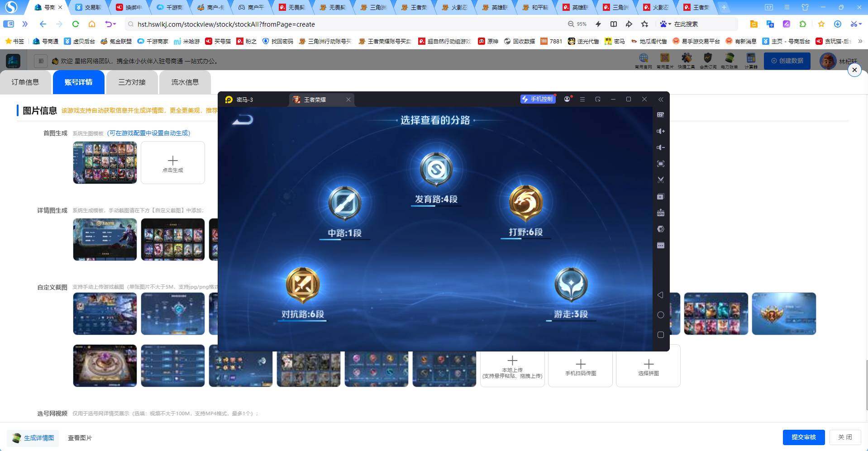Lower volume in the emulator sidebar

pos(661,147)
